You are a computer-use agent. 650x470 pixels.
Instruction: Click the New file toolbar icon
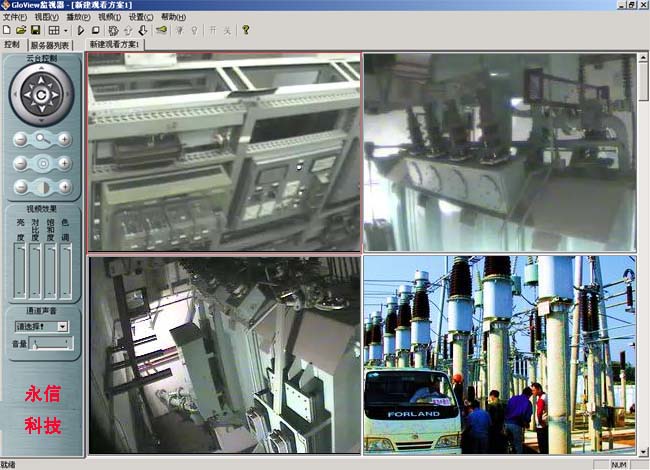pyautogui.click(x=8, y=31)
